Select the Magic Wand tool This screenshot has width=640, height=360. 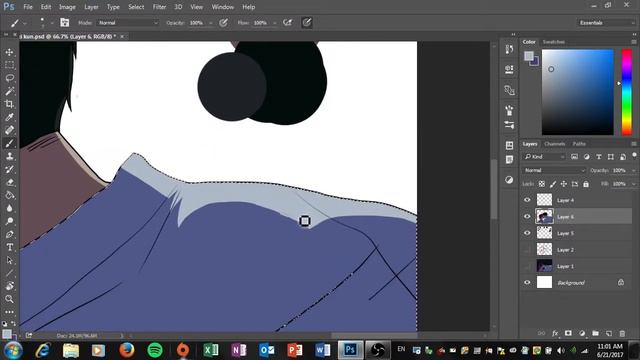(9, 91)
